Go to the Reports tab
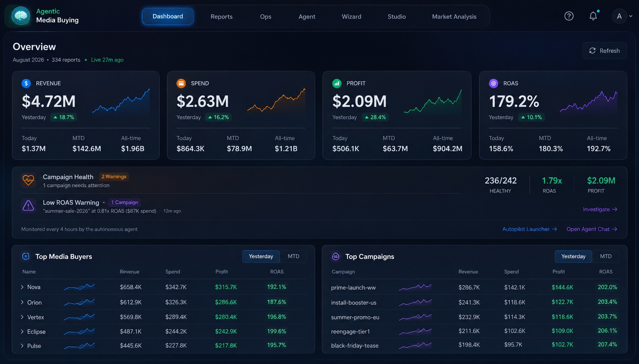 (222, 17)
